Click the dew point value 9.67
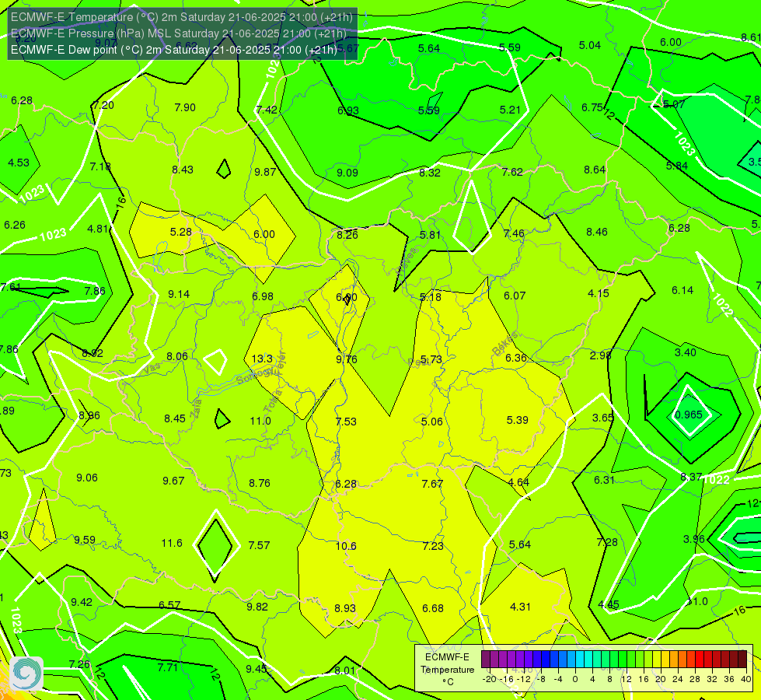This screenshot has width=761, height=700. pyautogui.click(x=173, y=481)
